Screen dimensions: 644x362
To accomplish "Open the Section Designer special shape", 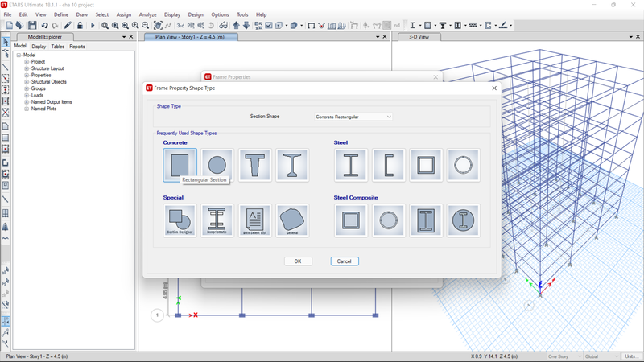I will pyautogui.click(x=180, y=220).
